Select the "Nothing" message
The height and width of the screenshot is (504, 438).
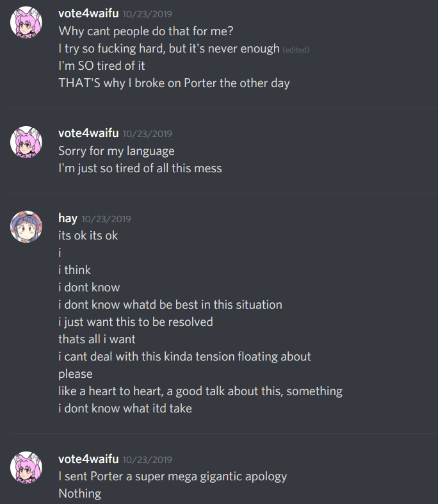click(x=79, y=493)
